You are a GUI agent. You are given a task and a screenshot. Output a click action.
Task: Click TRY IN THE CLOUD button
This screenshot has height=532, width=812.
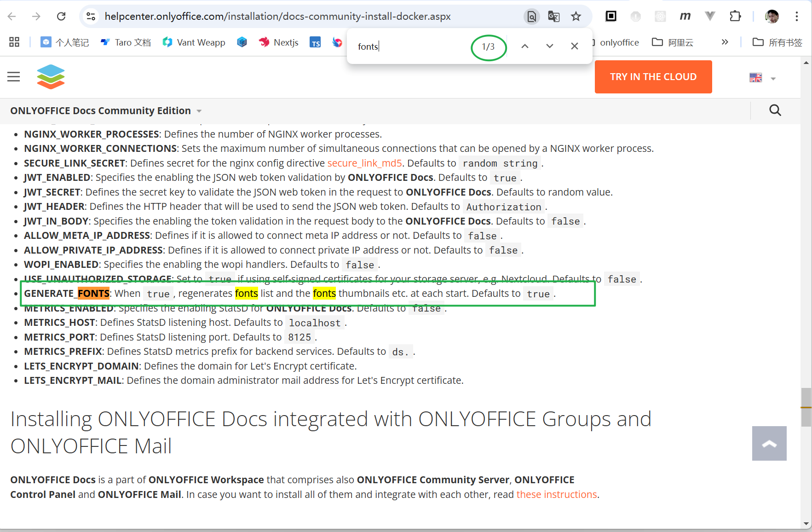[653, 77]
